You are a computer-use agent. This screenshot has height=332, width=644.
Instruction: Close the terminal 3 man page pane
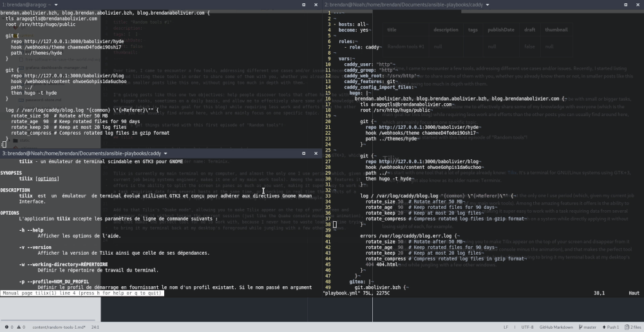pyautogui.click(x=315, y=153)
